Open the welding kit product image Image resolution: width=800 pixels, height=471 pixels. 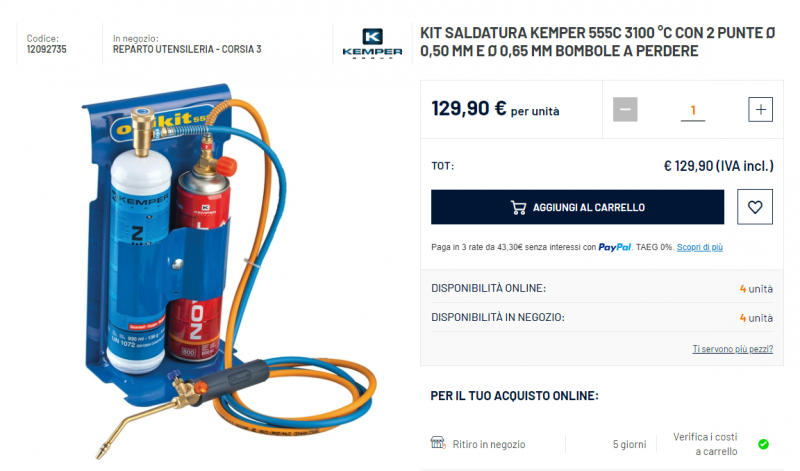(x=230, y=270)
